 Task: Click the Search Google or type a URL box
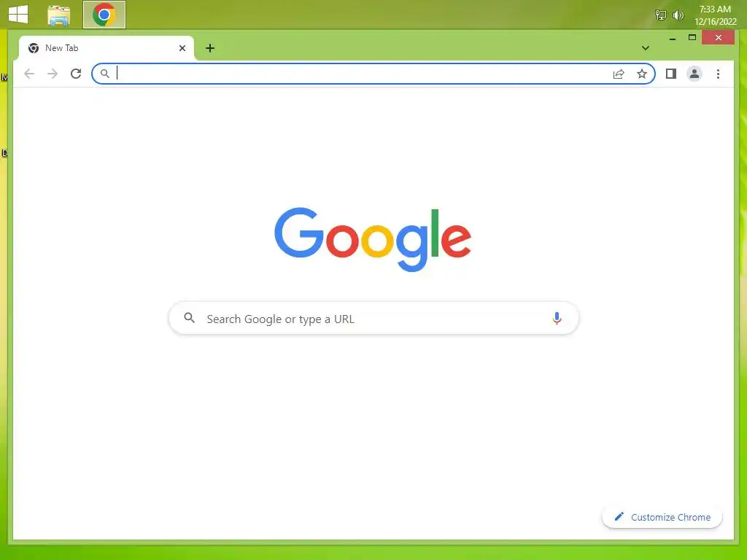tap(373, 318)
